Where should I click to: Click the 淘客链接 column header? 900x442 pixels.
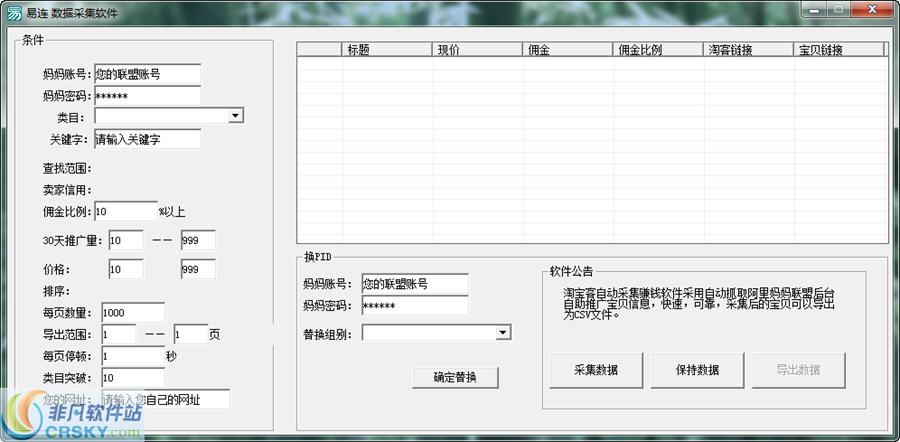[748, 50]
